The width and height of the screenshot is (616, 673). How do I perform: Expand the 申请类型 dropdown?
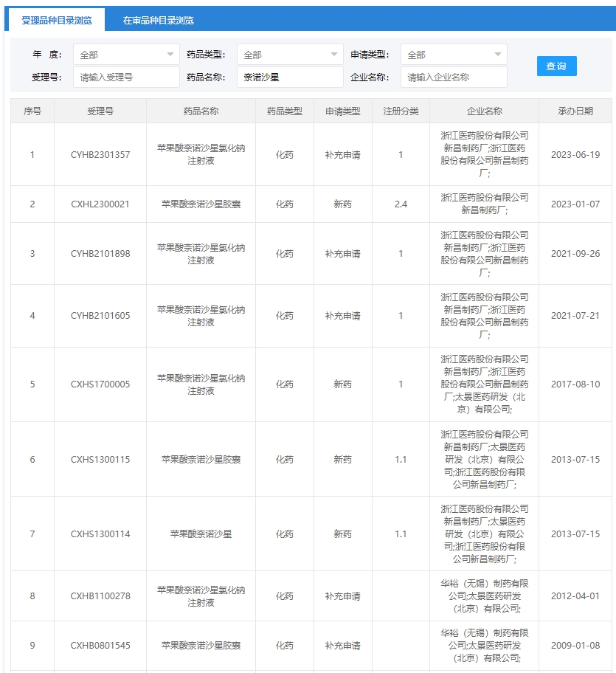pyautogui.click(x=454, y=55)
